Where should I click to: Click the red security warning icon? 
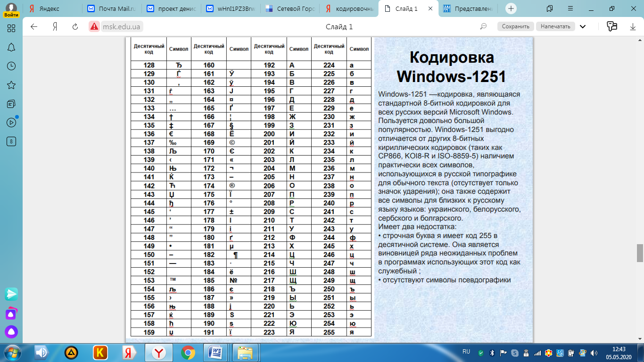[94, 26]
